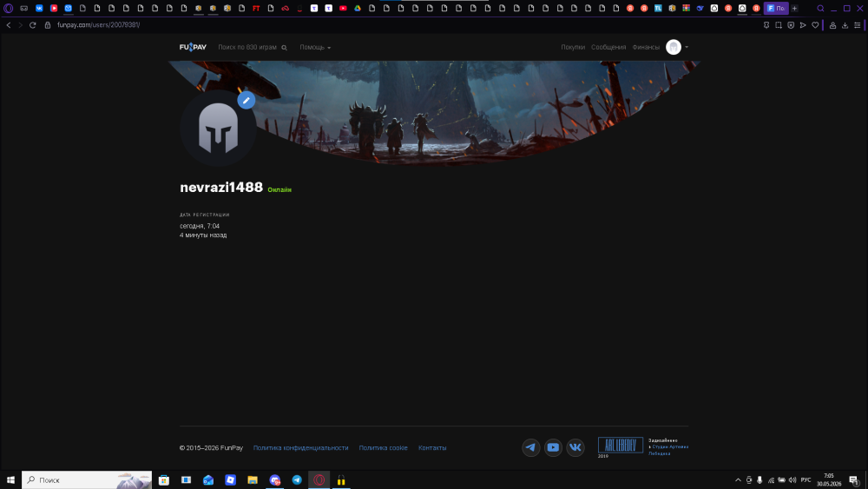Switch to the mail envelope browser tab
Screen dimensions: 868x489
tap(68, 9)
